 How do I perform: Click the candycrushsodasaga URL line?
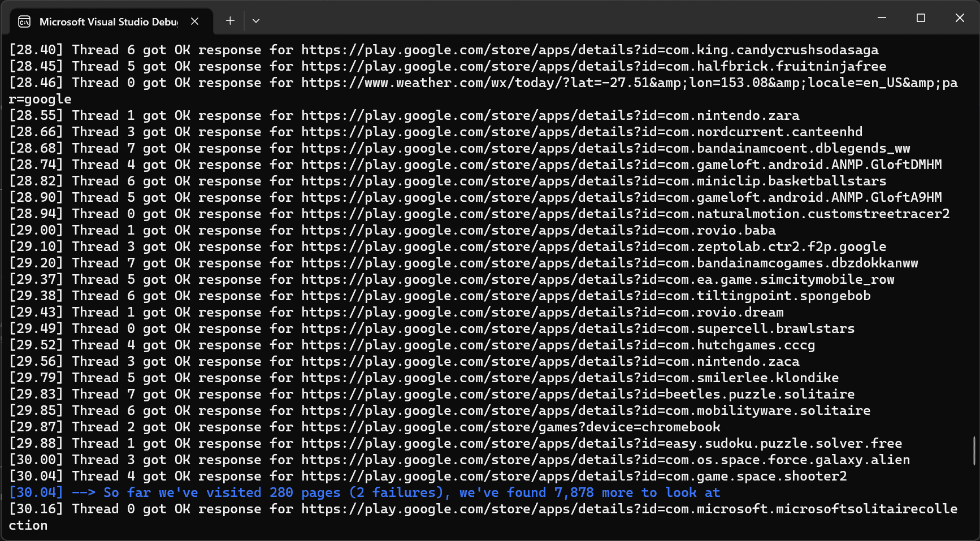click(444, 50)
